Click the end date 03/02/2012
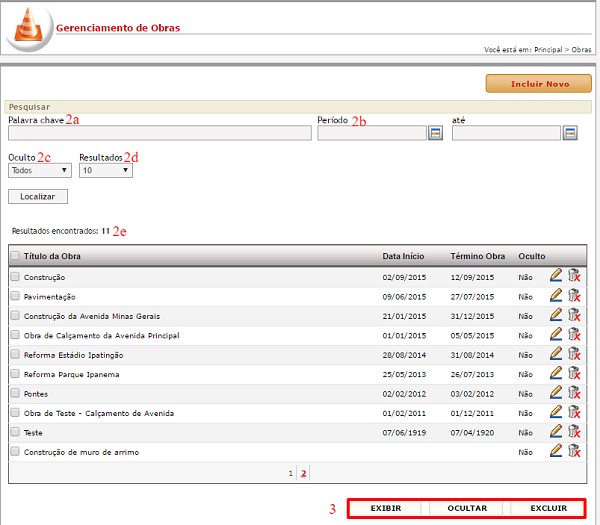The height and width of the screenshot is (525, 600). [472, 394]
